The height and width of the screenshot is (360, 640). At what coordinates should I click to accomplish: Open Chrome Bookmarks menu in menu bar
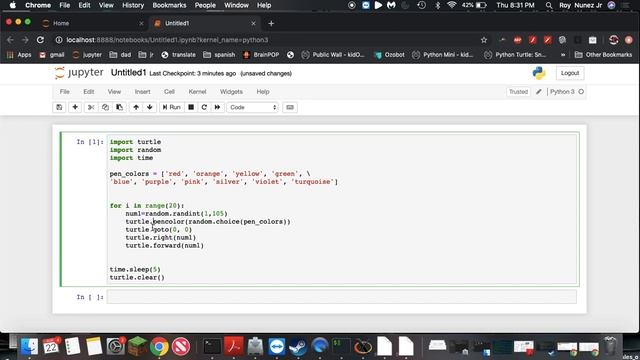[x=169, y=5]
